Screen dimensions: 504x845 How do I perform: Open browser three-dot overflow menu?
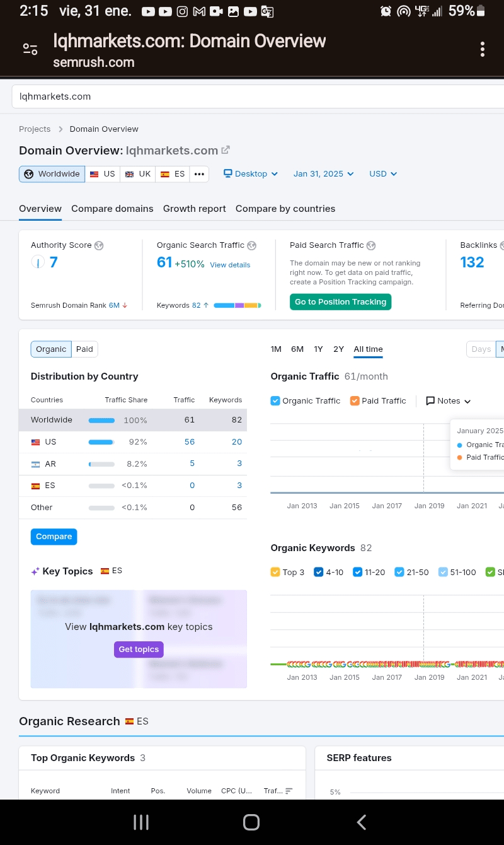pyautogui.click(x=482, y=50)
